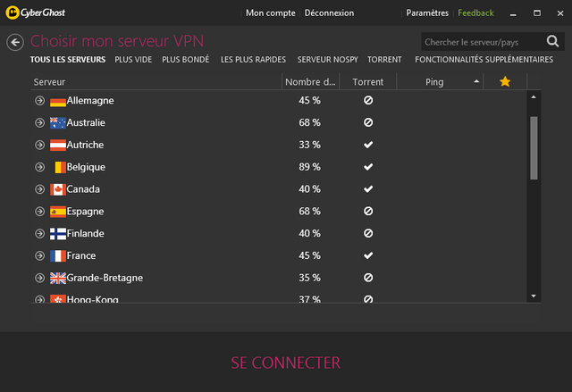Image resolution: width=572 pixels, height=392 pixels.
Task: Click the search magnifier icon
Action: [552, 41]
